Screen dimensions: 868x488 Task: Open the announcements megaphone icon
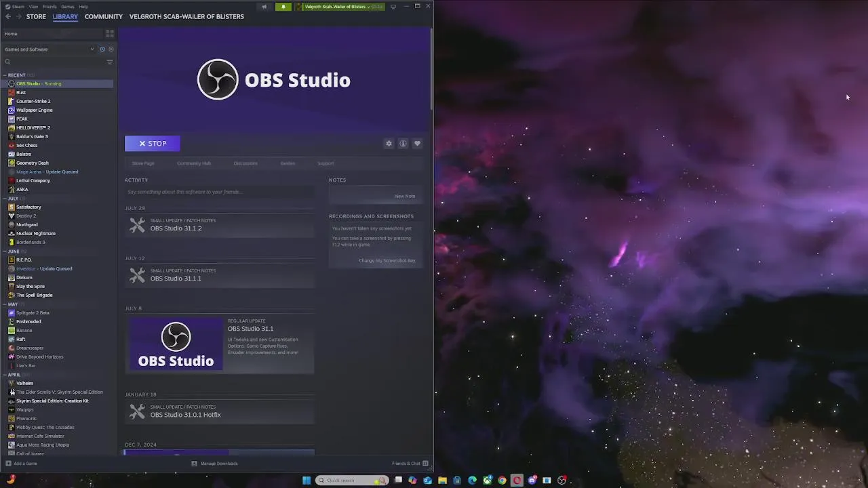(264, 6)
